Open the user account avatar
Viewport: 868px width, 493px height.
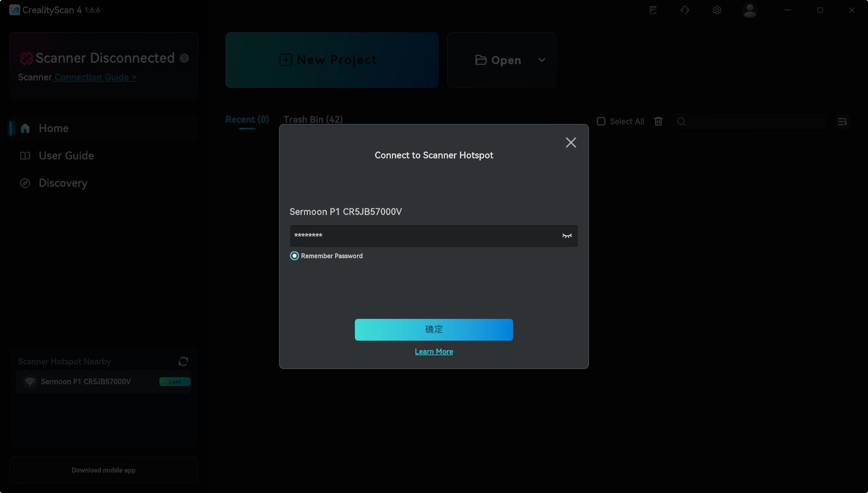[x=750, y=10]
